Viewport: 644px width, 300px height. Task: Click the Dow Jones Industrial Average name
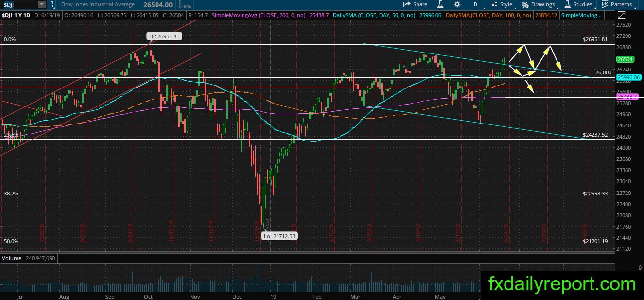pyautogui.click(x=97, y=4)
